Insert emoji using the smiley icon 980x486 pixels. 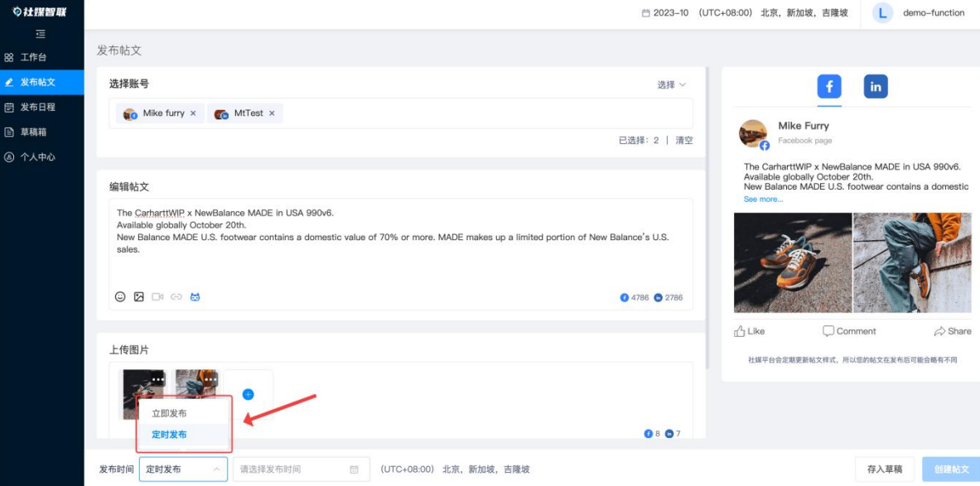pos(120,296)
